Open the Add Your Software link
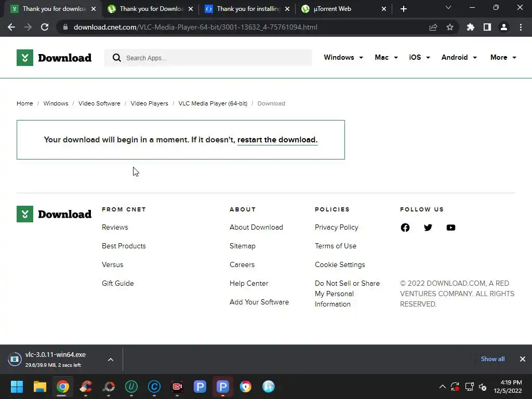532x399 pixels. (x=259, y=302)
